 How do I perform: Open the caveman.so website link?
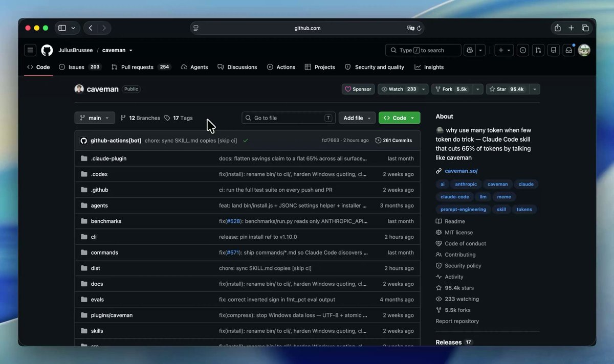click(x=461, y=171)
